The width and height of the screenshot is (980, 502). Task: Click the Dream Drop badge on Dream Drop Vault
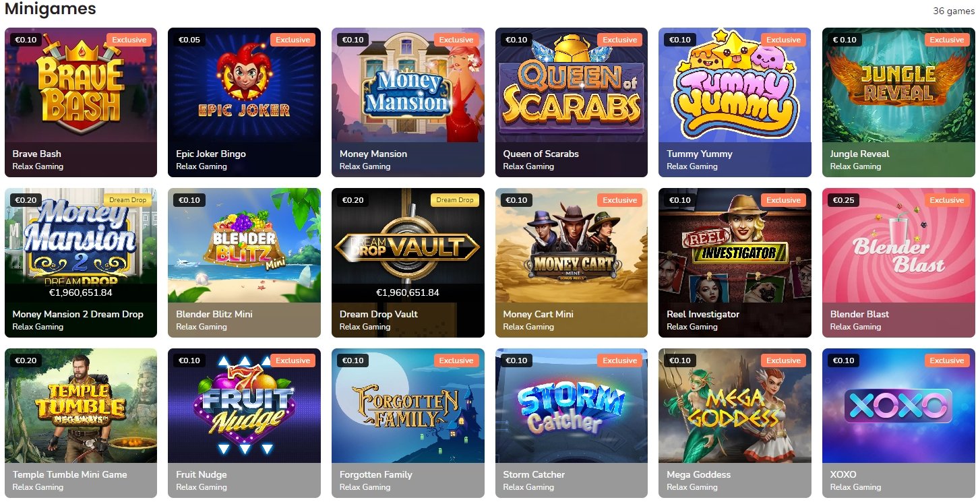click(455, 200)
